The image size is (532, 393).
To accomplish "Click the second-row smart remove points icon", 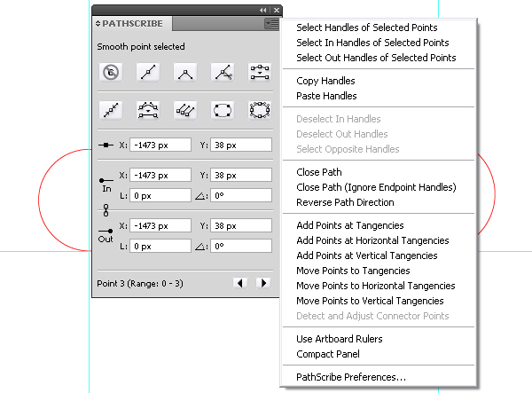I will pos(148,110).
